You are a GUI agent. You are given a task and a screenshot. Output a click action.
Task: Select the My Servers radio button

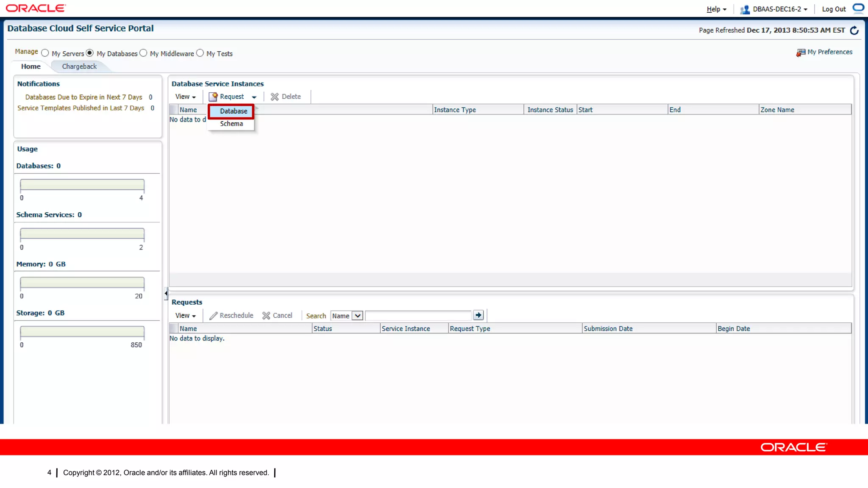point(45,53)
